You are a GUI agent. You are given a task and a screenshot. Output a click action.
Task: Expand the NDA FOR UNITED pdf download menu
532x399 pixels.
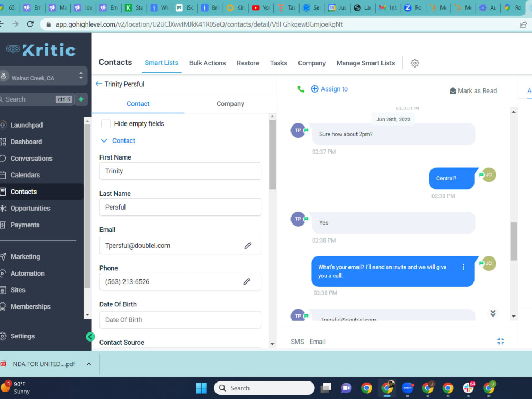tap(89, 364)
